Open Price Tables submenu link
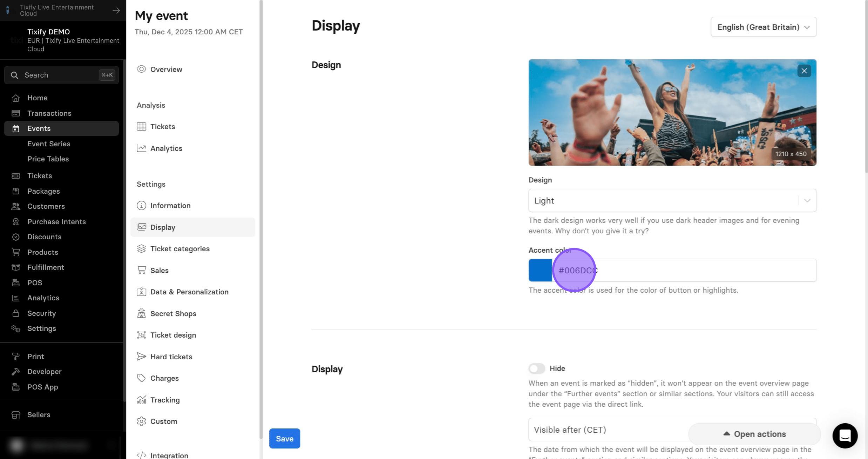Viewport: 868px width, 459px height. coord(48,159)
